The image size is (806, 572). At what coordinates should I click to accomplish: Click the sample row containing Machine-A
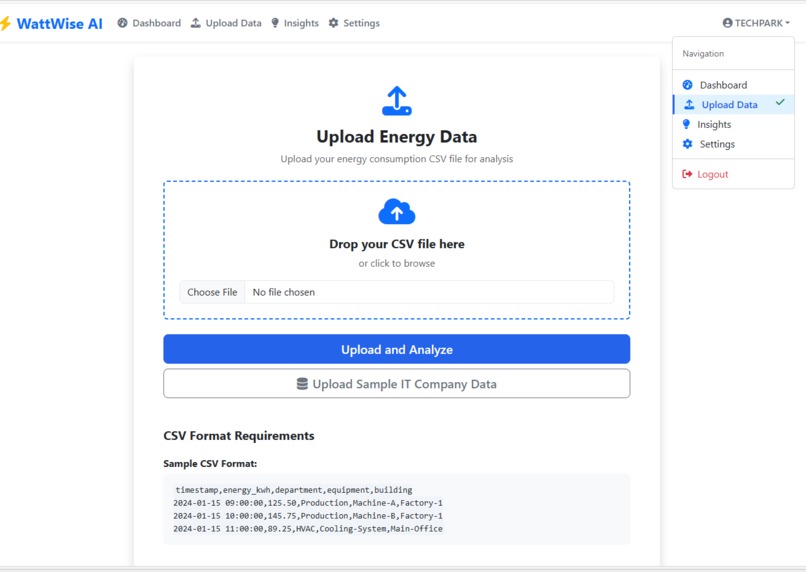(x=308, y=503)
